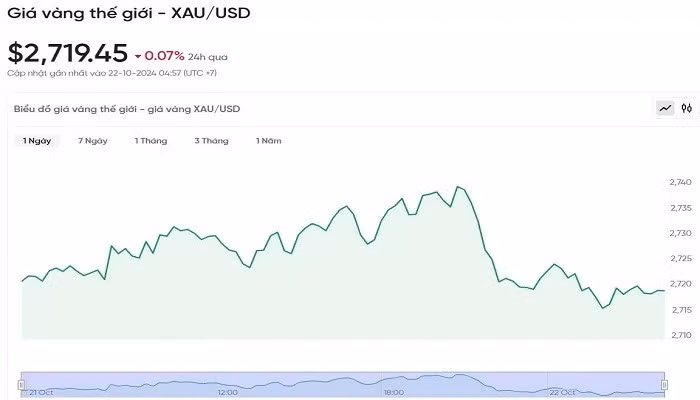Viewport: 700px width, 400px height.
Task: Click the 2,710 y-axis label
Action: point(680,336)
